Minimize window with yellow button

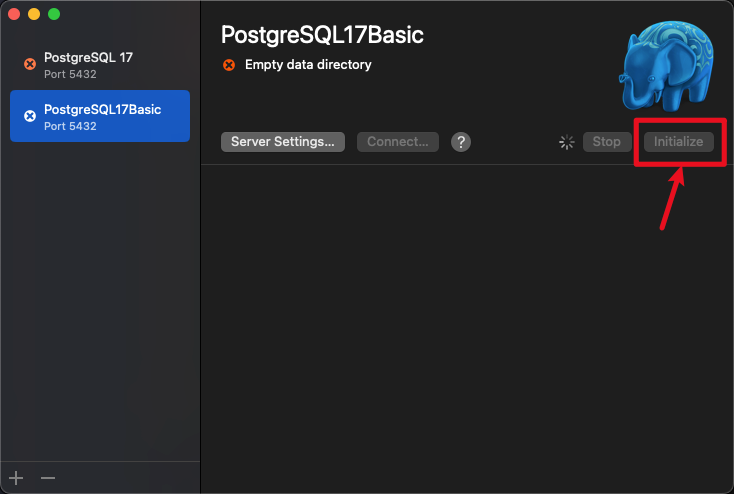pyautogui.click(x=34, y=14)
